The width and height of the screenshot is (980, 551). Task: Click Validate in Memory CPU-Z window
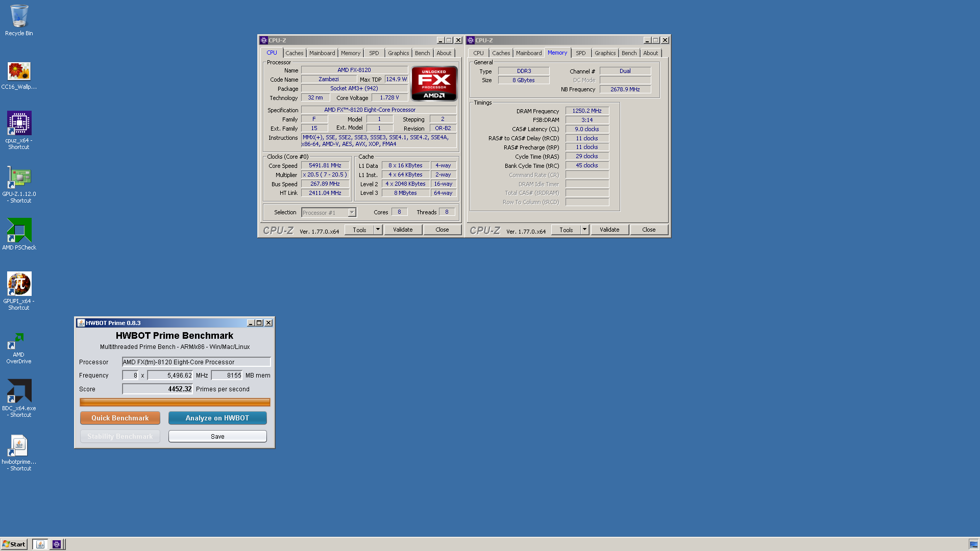pyautogui.click(x=609, y=230)
